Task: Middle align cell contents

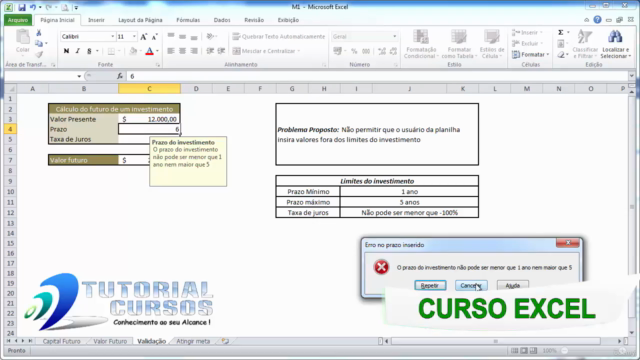Action: point(182,37)
